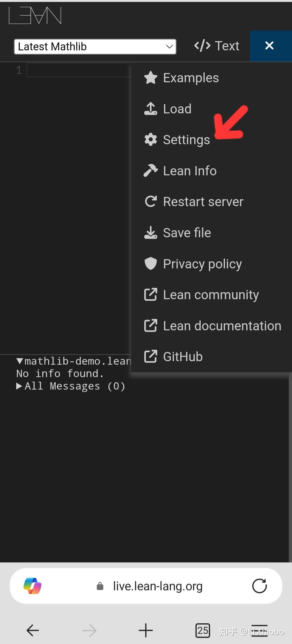This screenshot has width=292, height=644.
Task: Close the menu with the X button
Action: tap(269, 45)
